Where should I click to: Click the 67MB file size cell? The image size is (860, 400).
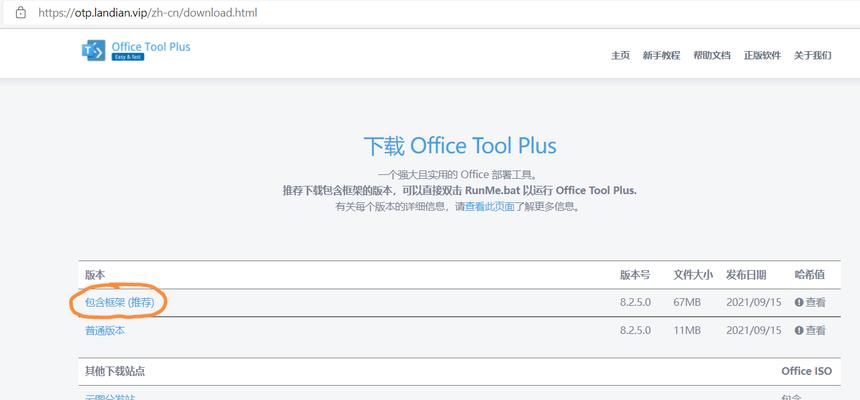(x=687, y=302)
